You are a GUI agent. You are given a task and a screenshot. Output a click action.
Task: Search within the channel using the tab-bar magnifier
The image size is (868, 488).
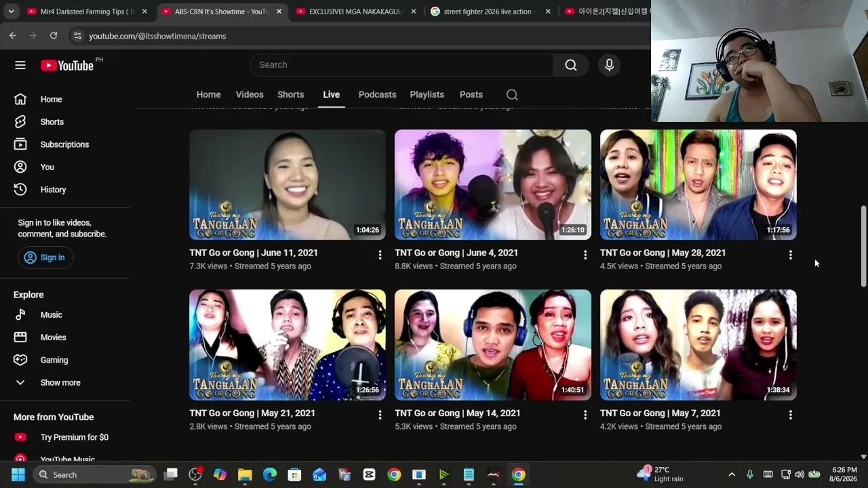pos(512,95)
